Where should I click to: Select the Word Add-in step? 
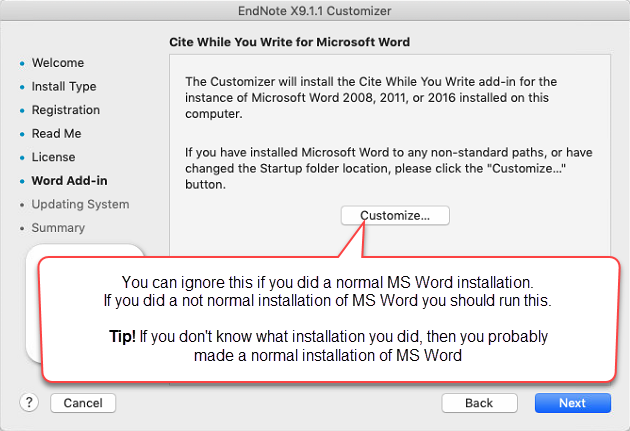click(x=70, y=181)
